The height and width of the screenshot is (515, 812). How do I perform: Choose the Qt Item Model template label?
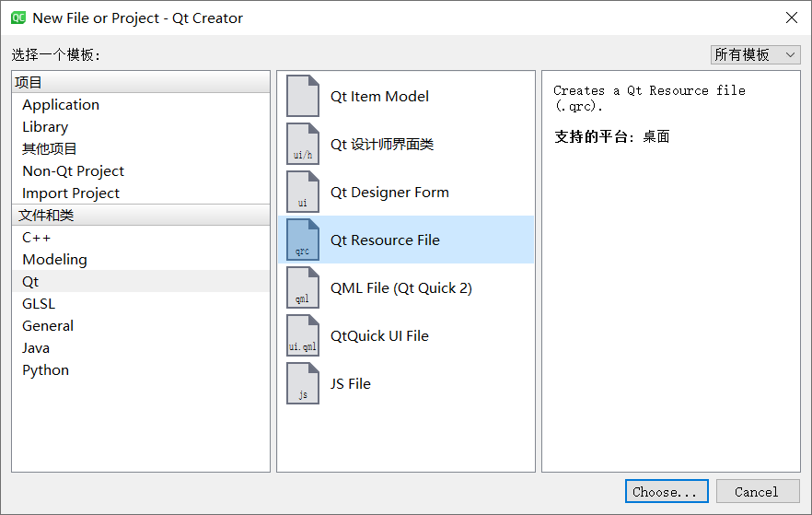pyautogui.click(x=379, y=97)
